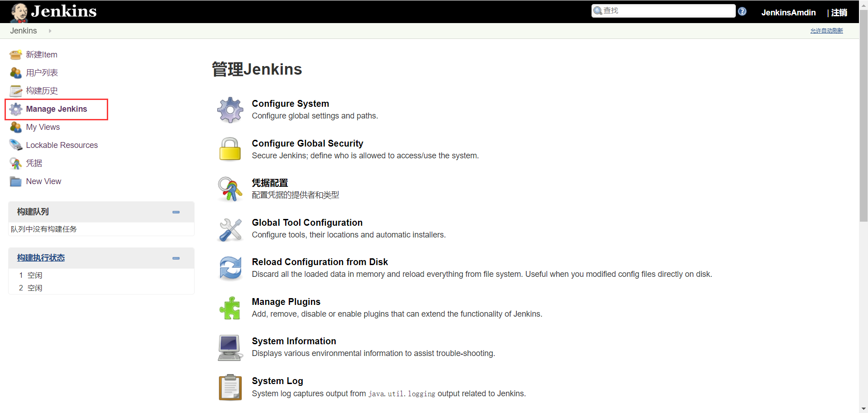
Task: Collapse the 构建队列 build queue panel
Action: pos(176,212)
